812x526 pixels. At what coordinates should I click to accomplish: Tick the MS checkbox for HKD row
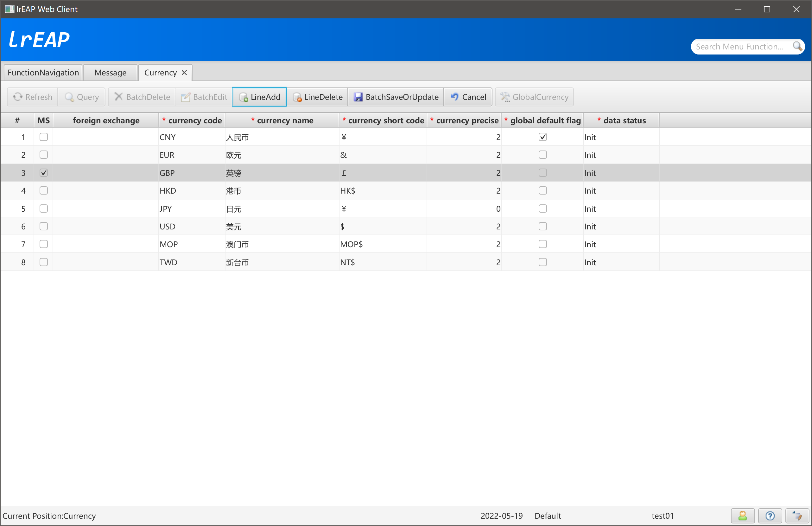[44, 190]
